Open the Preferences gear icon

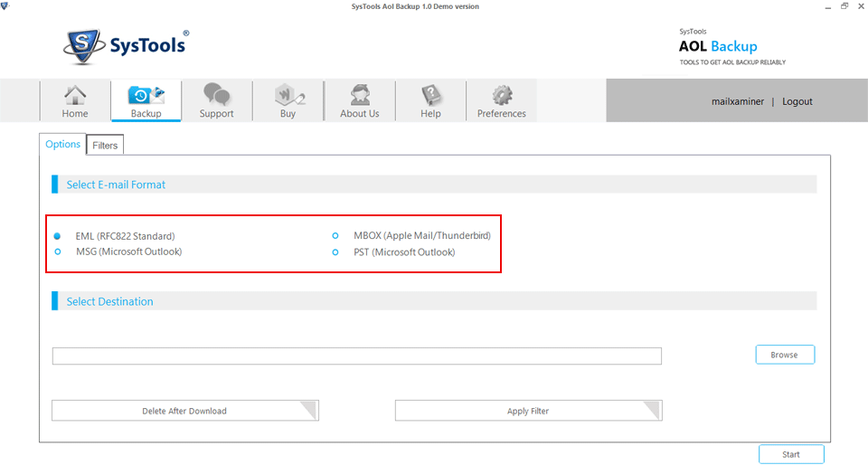[x=502, y=101]
